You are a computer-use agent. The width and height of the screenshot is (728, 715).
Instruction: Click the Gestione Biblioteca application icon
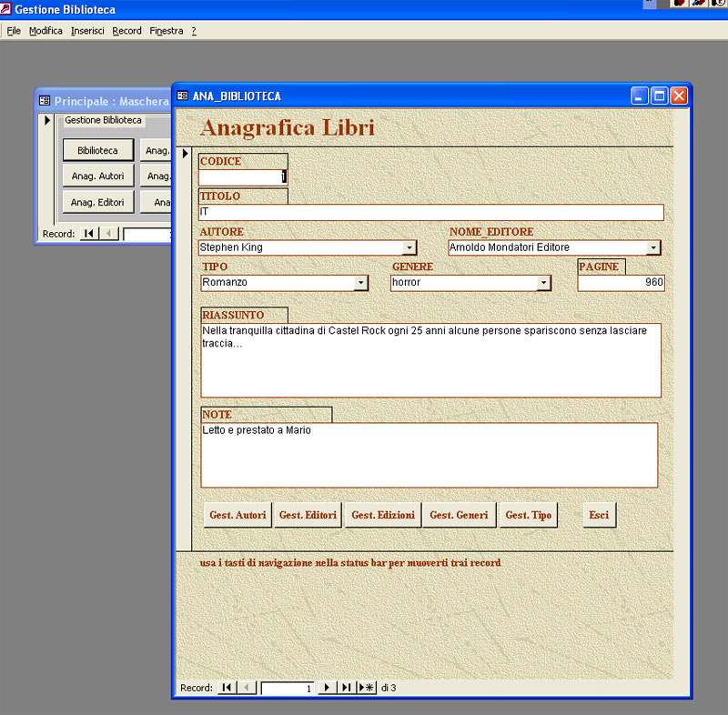coord(5,9)
